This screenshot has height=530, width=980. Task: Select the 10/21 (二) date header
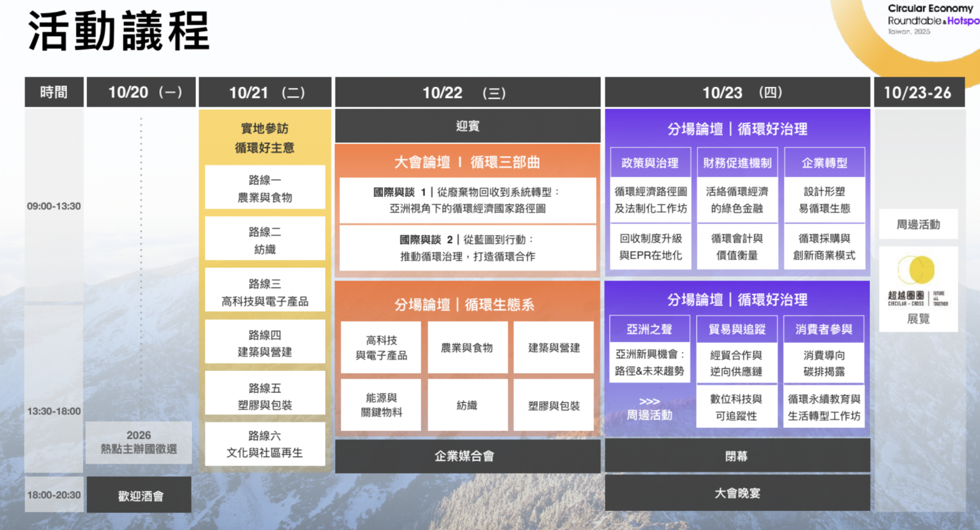265,93
